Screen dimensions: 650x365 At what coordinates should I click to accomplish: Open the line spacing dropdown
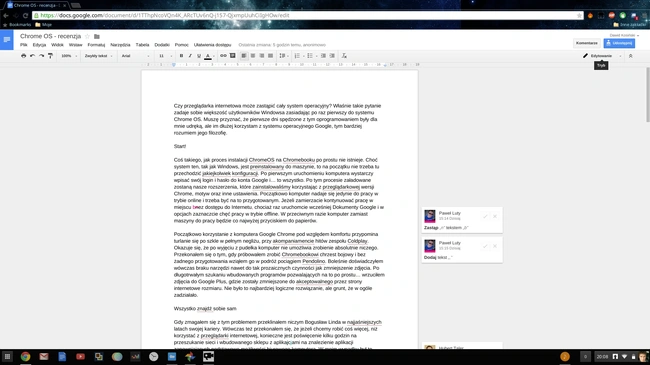pyautogui.click(x=284, y=56)
